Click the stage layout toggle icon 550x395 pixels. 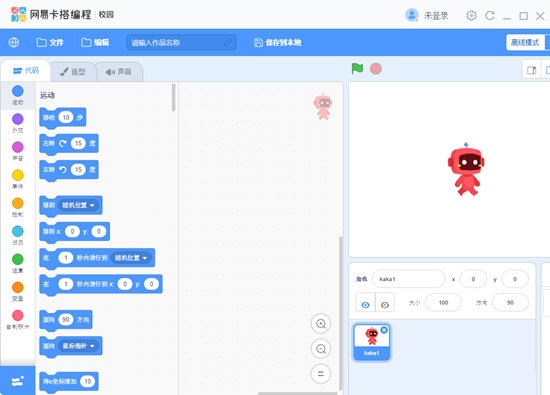click(531, 71)
